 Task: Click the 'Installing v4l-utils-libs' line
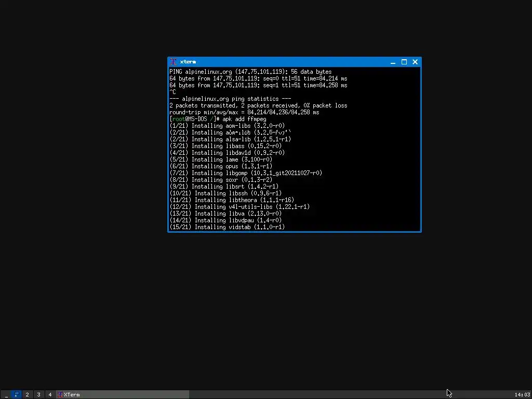pyautogui.click(x=240, y=207)
